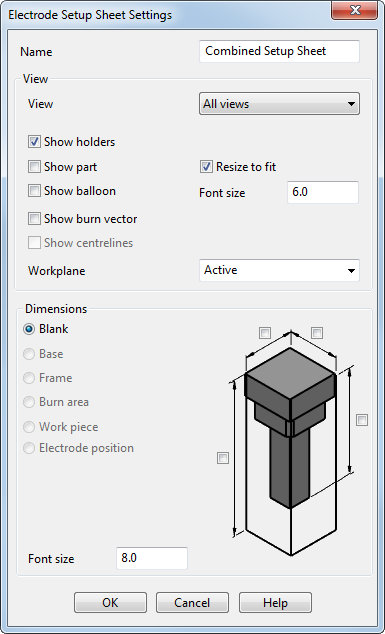Viewport: 385px width, 634px height.
Task: Select the Blank radio button
Action: pyautogui.click(x=29, y=329)
